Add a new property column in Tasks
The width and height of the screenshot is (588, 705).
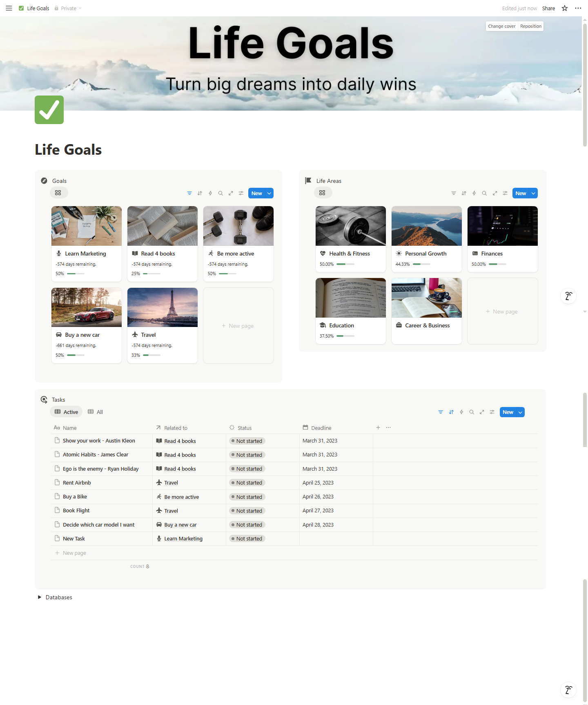coord(378,427)
